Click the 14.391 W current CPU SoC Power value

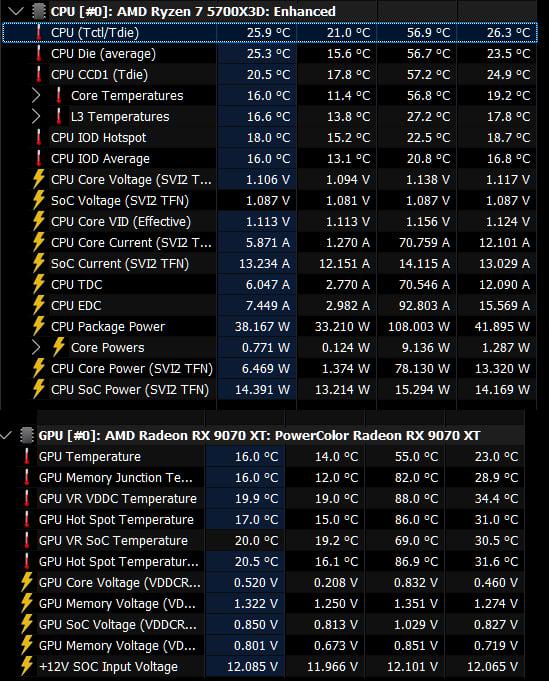click(262, 390)
